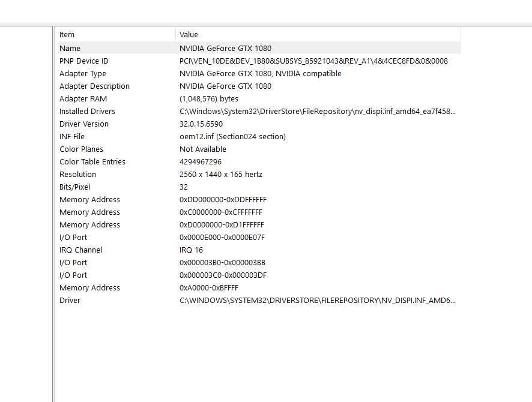Screen dimensions: 532x402
Task: Click the uppercase DRIVERSTORE path value
Action: (x=318, y=301)
